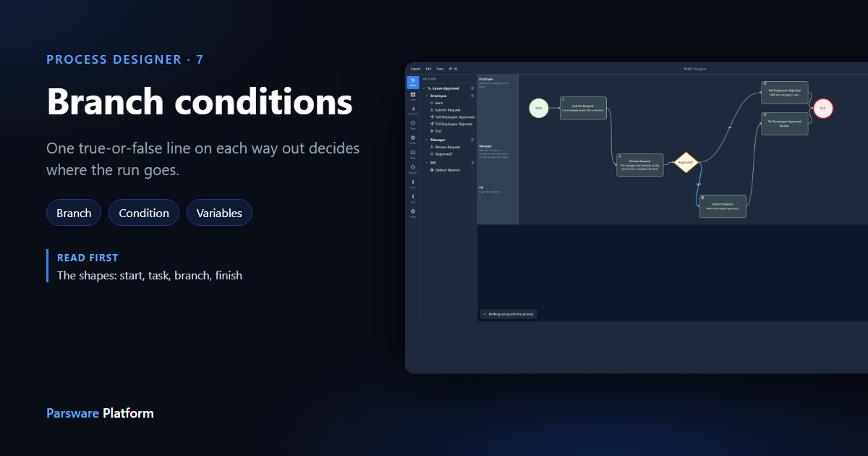Image resolution: width=868 pixels, height=456 pixels.
Task: Click the HR lane header
Action: tap(498, 203)
